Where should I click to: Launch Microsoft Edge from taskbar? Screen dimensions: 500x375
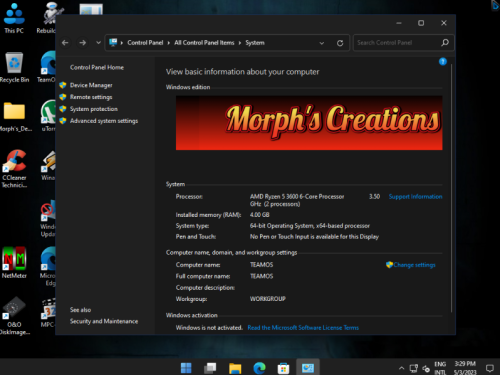259,368
